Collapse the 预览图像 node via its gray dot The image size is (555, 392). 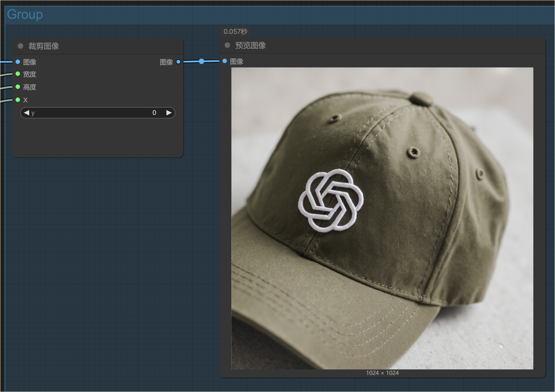click(x=227, y=45)
